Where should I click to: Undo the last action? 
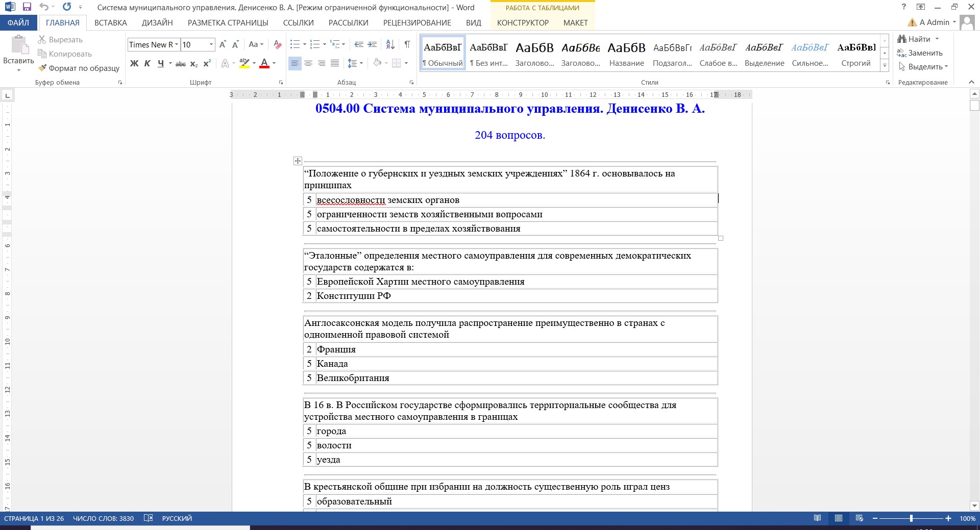click(x=44, y=7)
